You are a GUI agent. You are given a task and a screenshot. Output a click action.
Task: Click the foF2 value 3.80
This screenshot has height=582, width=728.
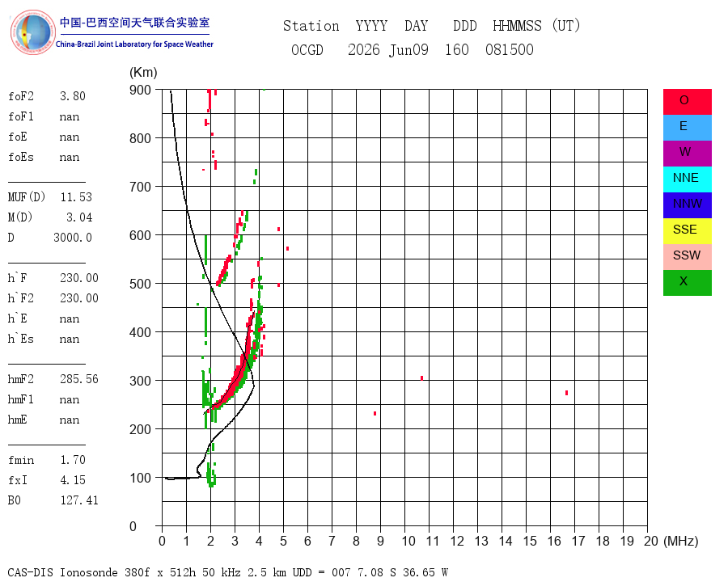(73, 96)
